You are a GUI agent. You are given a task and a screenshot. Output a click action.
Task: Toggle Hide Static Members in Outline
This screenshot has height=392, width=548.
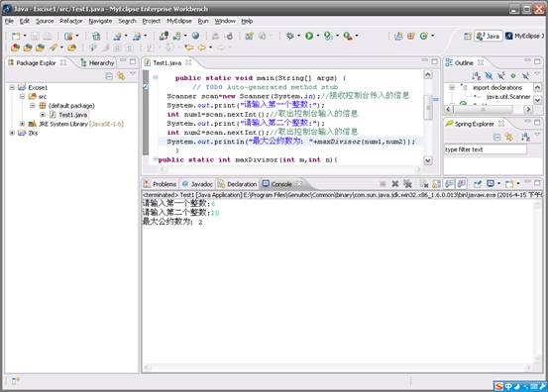coord(500,76)
